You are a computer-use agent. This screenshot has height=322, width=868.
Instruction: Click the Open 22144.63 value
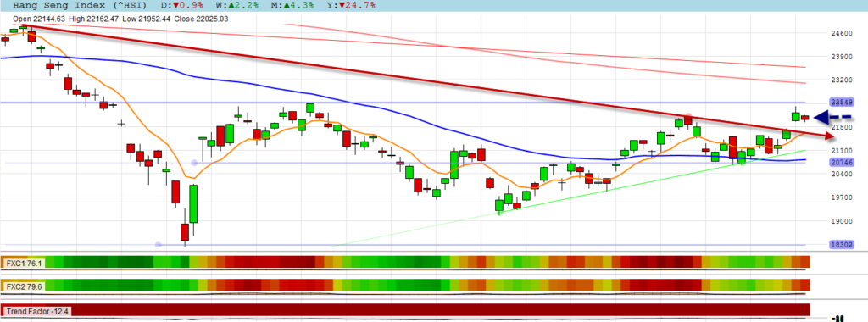(x=39, y=19)
